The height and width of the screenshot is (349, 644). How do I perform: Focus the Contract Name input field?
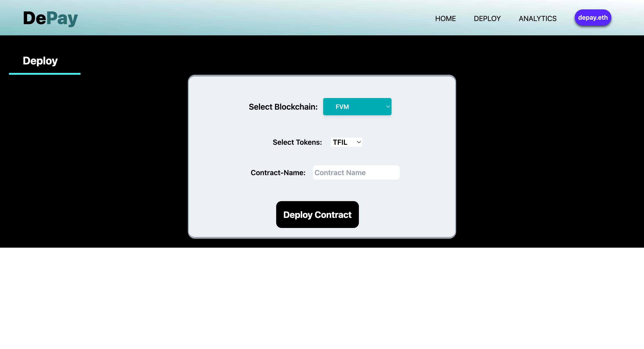pyautogui.click(x=356, y=172)
